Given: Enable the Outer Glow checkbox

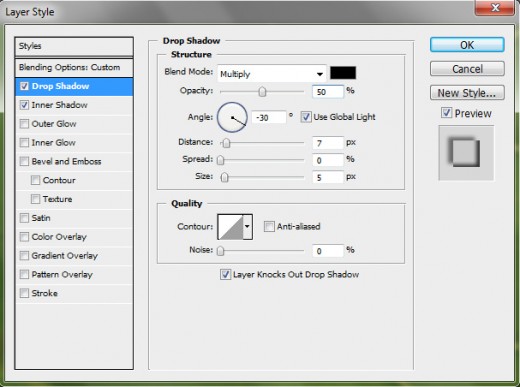Looking at the screenshot, I should tap(24, 124).
